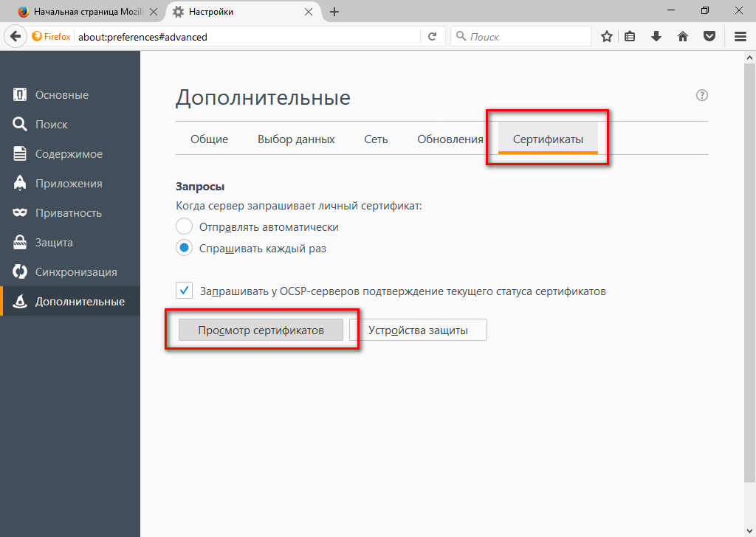Click the Поиск sidebar magnifier icon
Viewport: 756px width, 537px height.
pos(19,124)
